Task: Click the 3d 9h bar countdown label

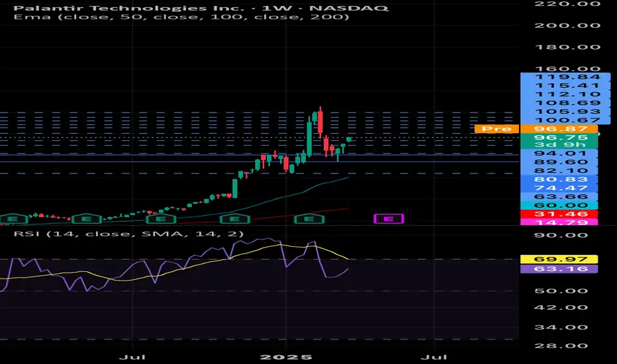Action: pos(559,144)
